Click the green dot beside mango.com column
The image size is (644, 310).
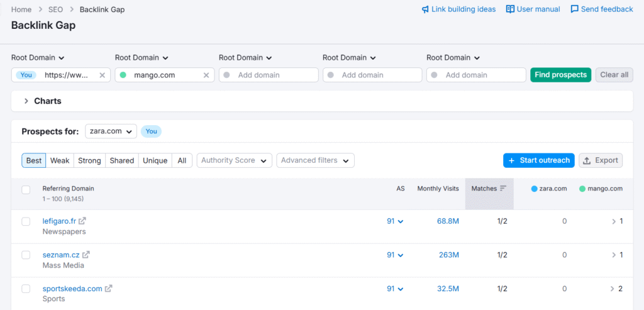[582, 189]
